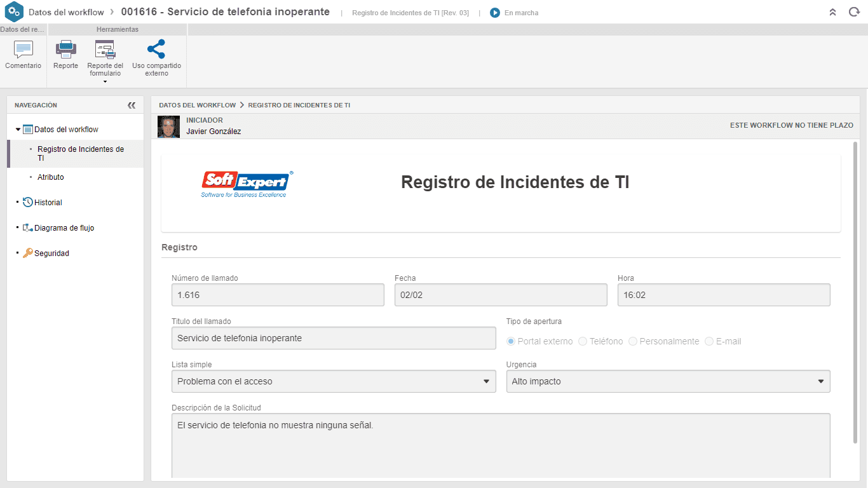The image size is (868, 488).
Task: Collapse the Navegación panel
Action: click(x=132, y=105)
